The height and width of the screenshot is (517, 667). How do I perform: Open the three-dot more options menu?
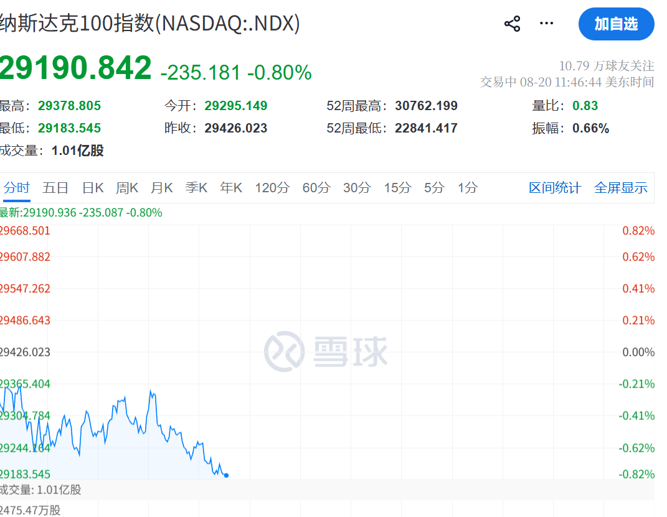[x=546, y=23]
